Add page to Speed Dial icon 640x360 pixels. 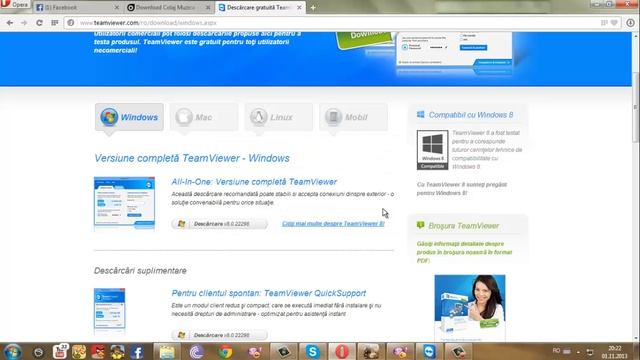604,23
